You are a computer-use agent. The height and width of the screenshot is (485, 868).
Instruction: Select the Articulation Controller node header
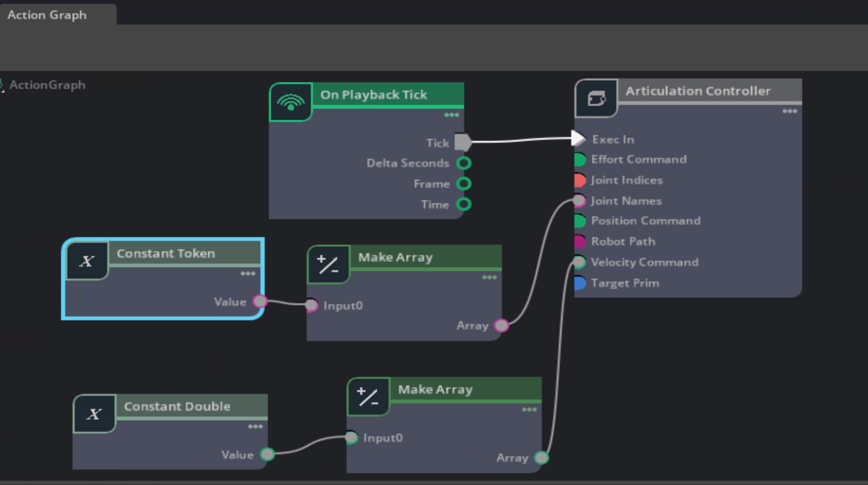point(709,91)
